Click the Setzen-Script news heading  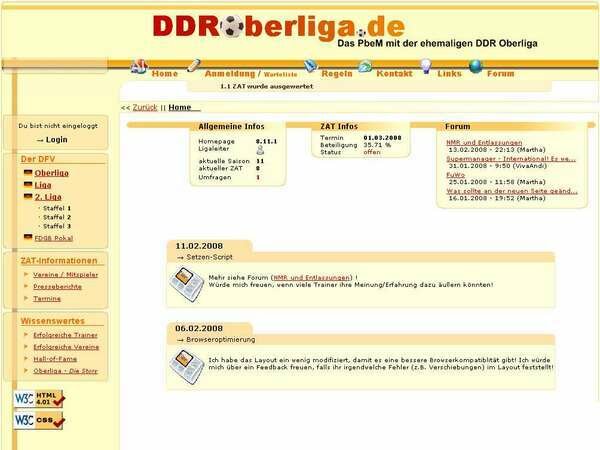pyautogui.click(x=209, y=257)
